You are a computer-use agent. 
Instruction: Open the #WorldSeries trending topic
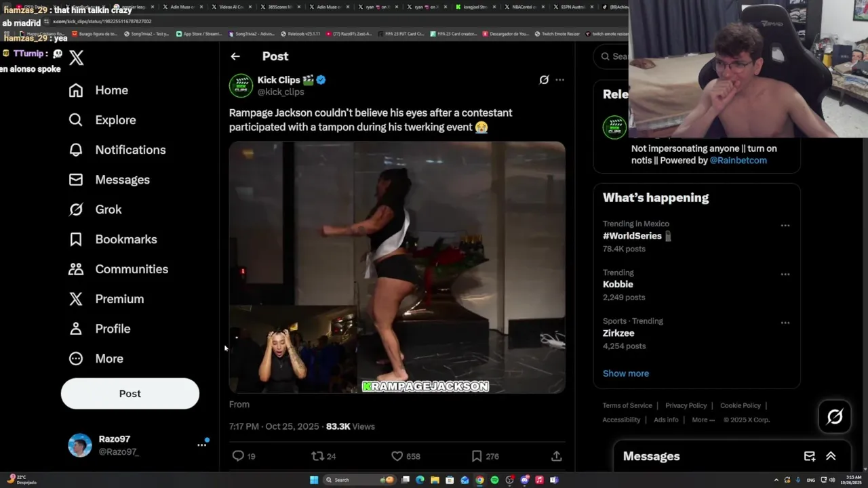[632, 236]
